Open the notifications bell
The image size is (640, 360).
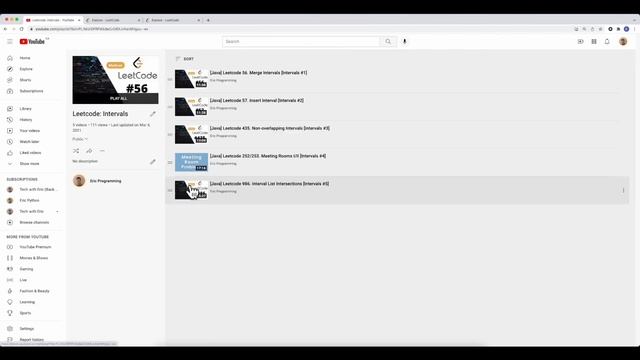pos(607,42)
